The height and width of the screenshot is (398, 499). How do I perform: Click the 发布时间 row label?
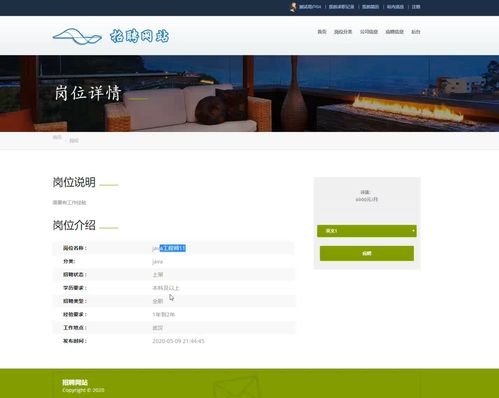click(75, 341)
